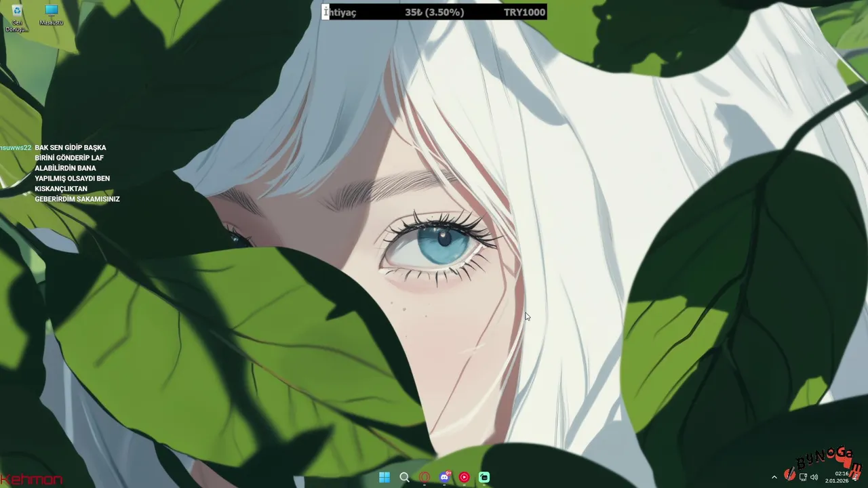
Task: Launch Opera browser from taskbar
Action: pyautogui.click(x=425, y=477)
